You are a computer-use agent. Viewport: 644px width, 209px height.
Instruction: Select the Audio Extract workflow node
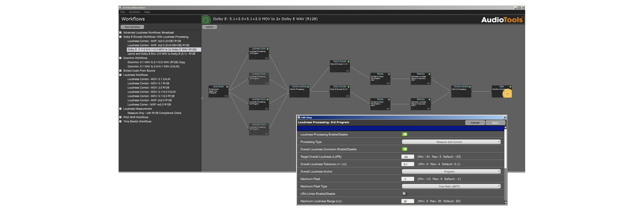(218, 91)
